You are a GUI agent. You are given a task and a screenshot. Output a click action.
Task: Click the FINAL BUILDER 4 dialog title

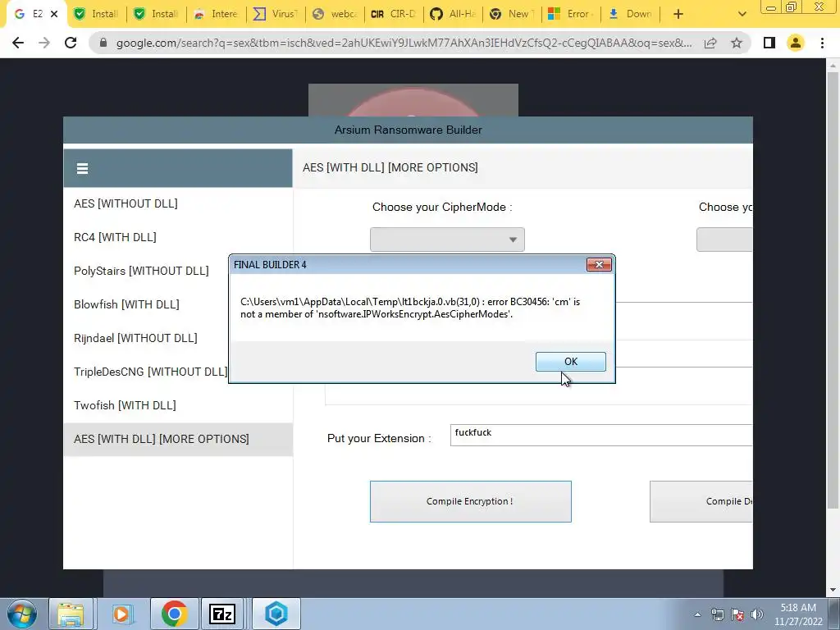click(270, 265)
